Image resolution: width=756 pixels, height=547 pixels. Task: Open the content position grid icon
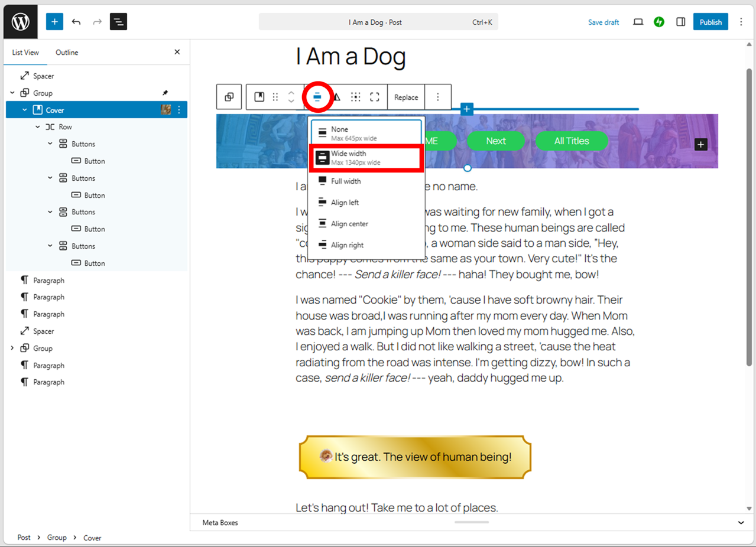point(355,97)
